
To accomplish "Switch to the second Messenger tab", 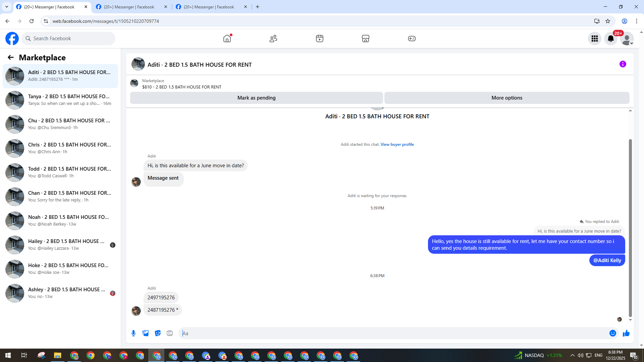I will (129, 7).
